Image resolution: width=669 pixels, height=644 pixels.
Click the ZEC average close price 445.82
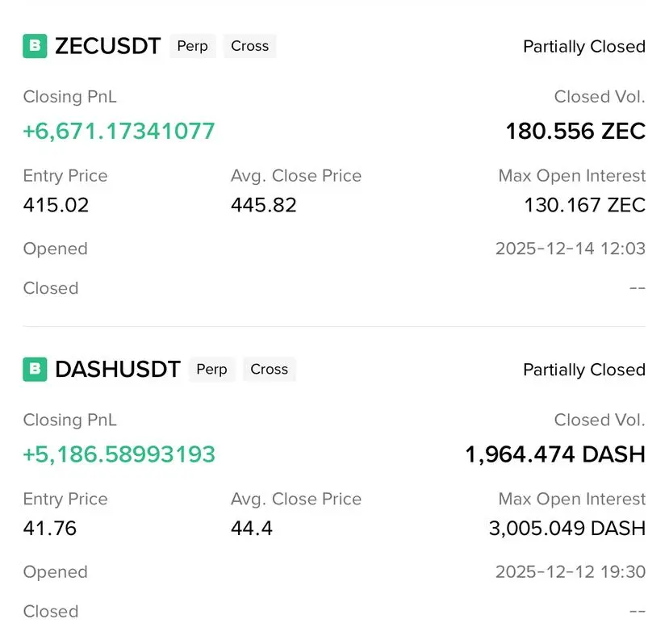tap(263, 205)
